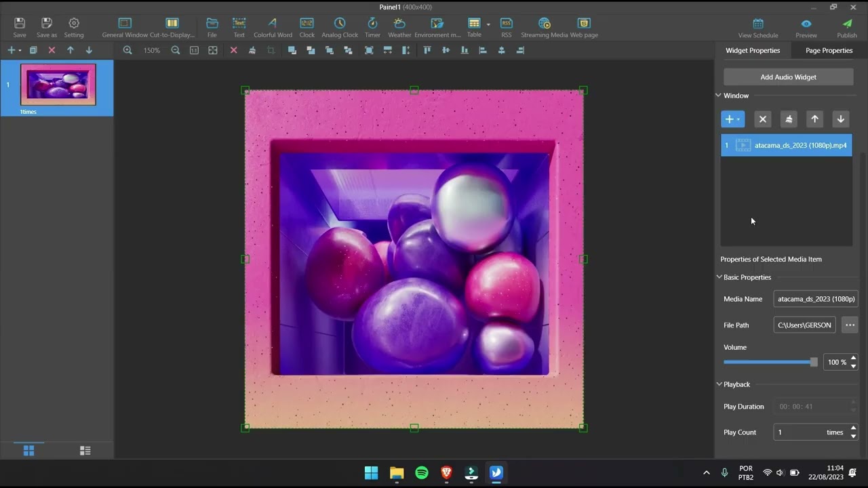The width and height of the screenshot is (868, 488).
Task: Fit the canvas to the screen
Action: point(213,50)
